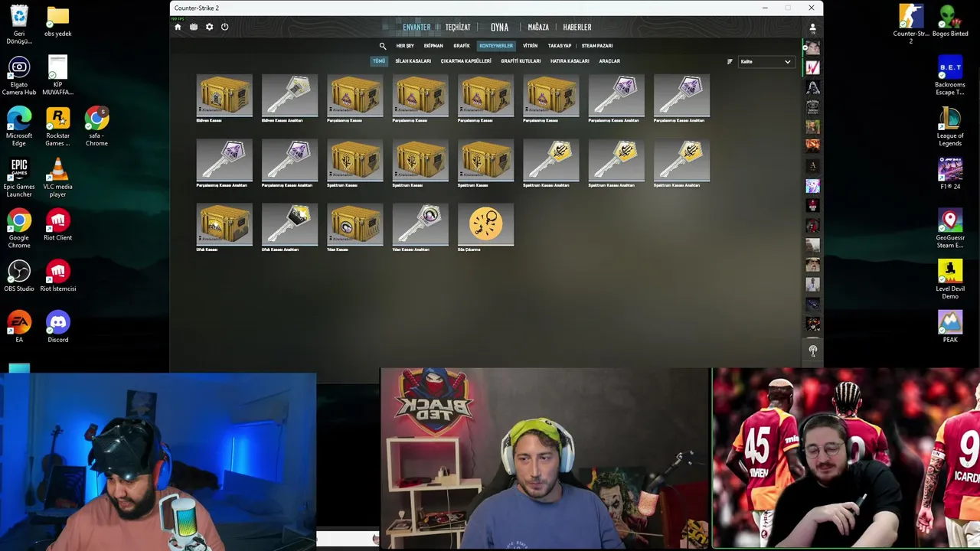Open the HABERLER tab

tap(577, 27)
